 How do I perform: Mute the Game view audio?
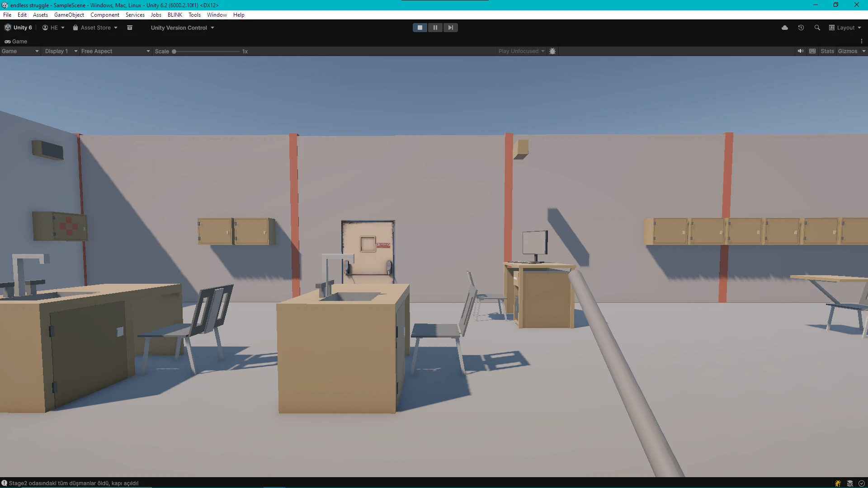801,51
